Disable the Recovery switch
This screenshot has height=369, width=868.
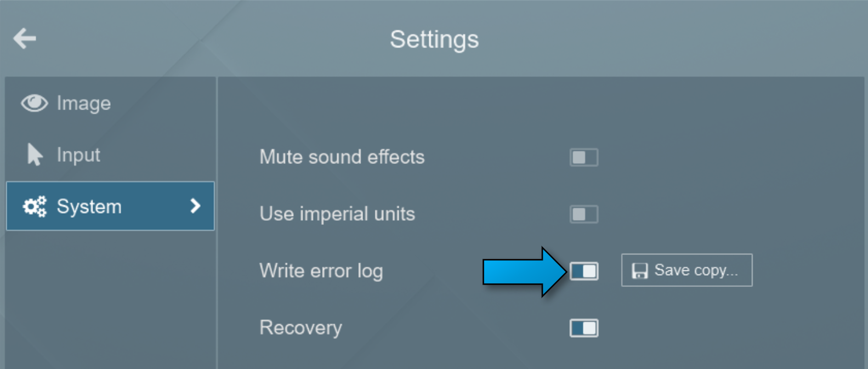pyautogui.click(x=583, y=328)
